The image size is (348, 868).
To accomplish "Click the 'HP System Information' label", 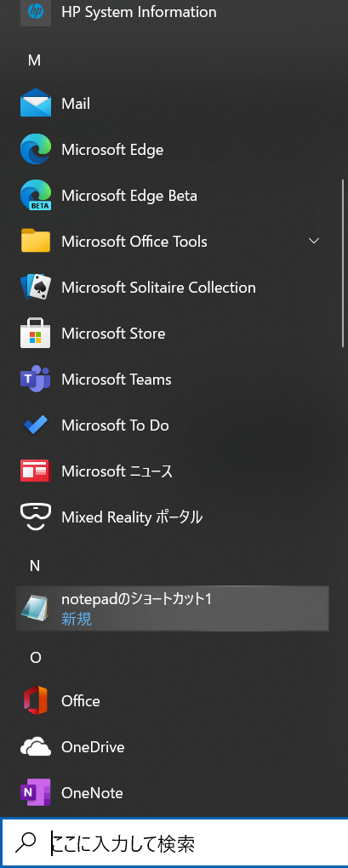I will click(139, 12).
